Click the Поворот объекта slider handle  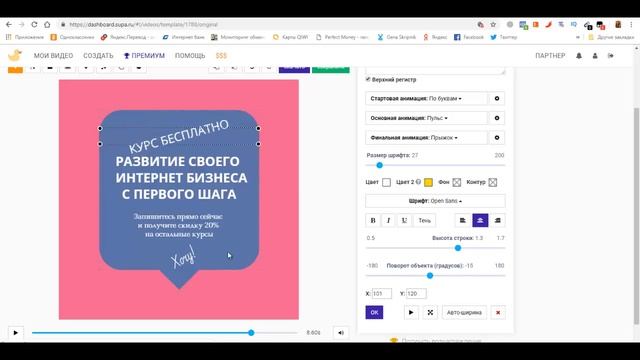coord(430,276)
